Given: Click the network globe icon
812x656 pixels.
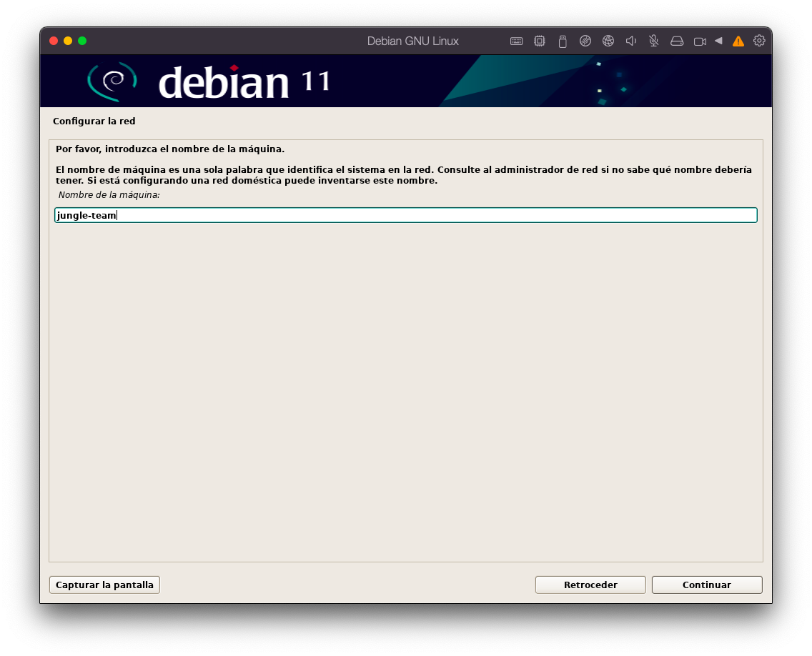Looking at the screenshot, I should 608,41.
